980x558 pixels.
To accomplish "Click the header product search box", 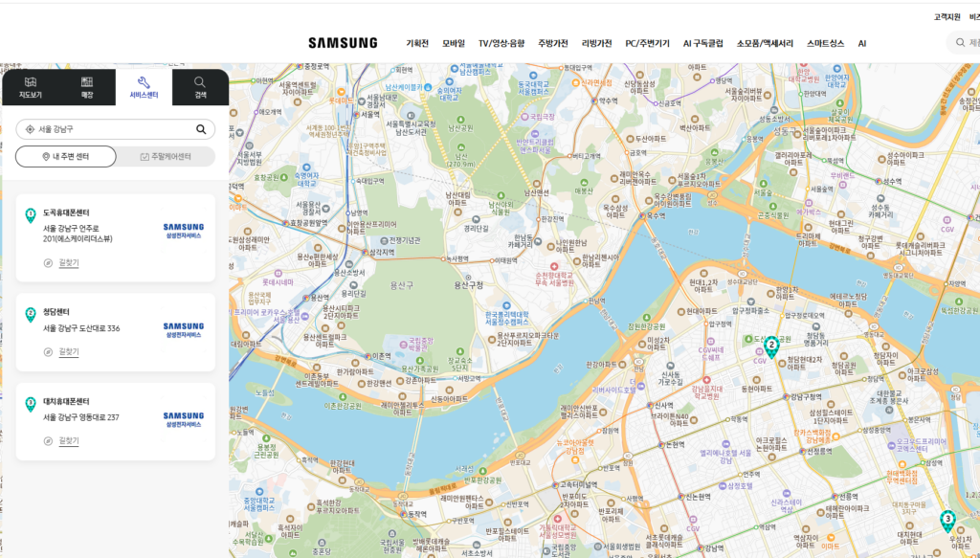I will coord(964,43).
